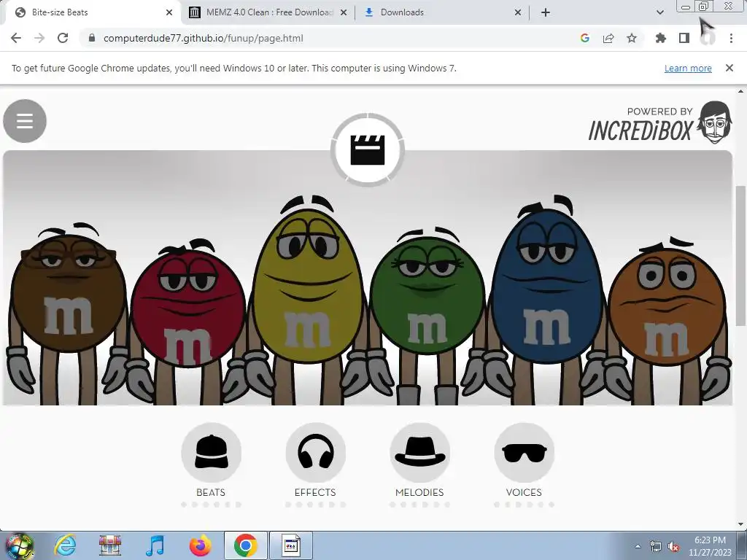Open a new browser tab
The width and height of the screenshot is (747, 560).
click(x=546, y=12)
